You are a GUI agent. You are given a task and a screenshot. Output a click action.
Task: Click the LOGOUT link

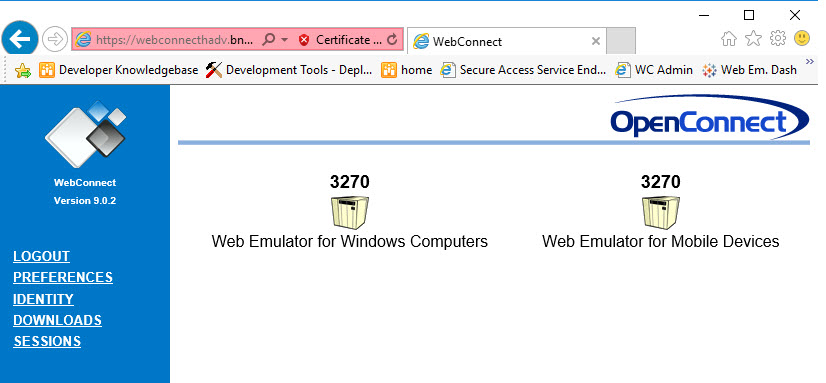[x=42, y=257]
